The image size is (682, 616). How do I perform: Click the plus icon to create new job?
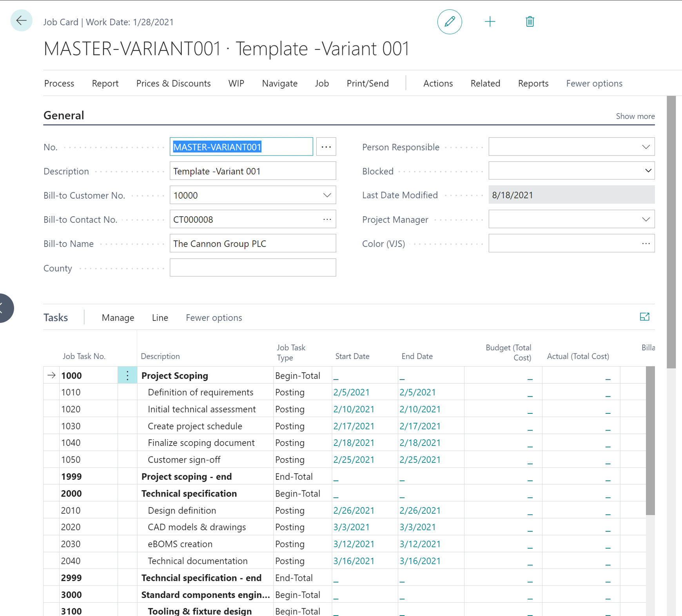tap(490, 22)
